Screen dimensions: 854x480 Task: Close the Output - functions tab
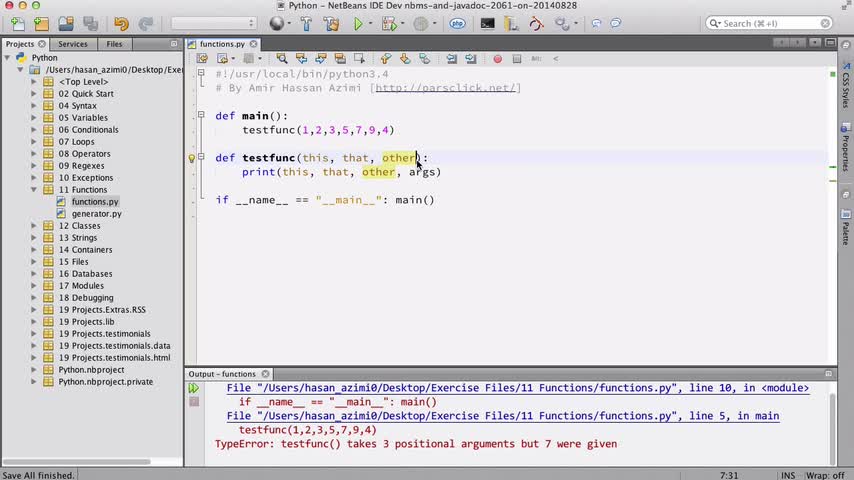[265, 374]
